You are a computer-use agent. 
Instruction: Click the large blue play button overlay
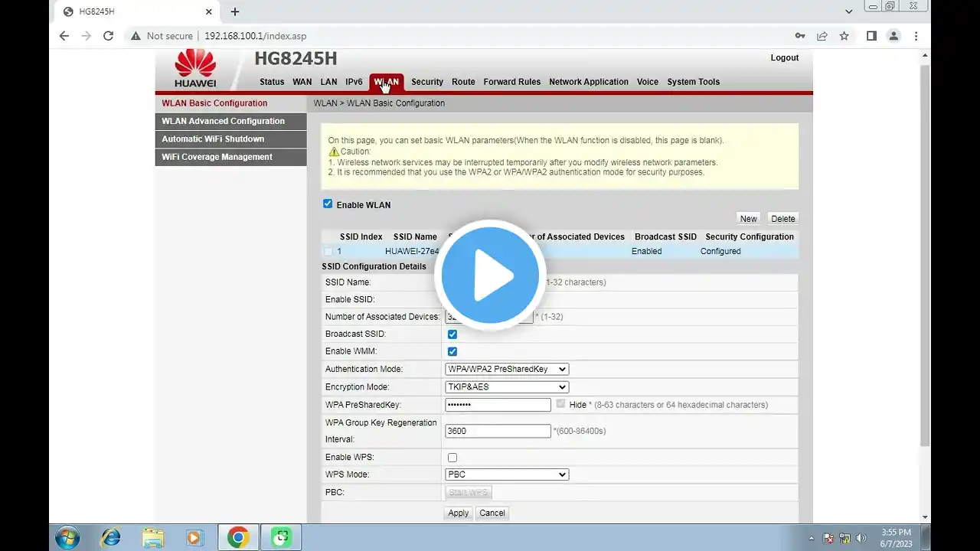[490, 275]
